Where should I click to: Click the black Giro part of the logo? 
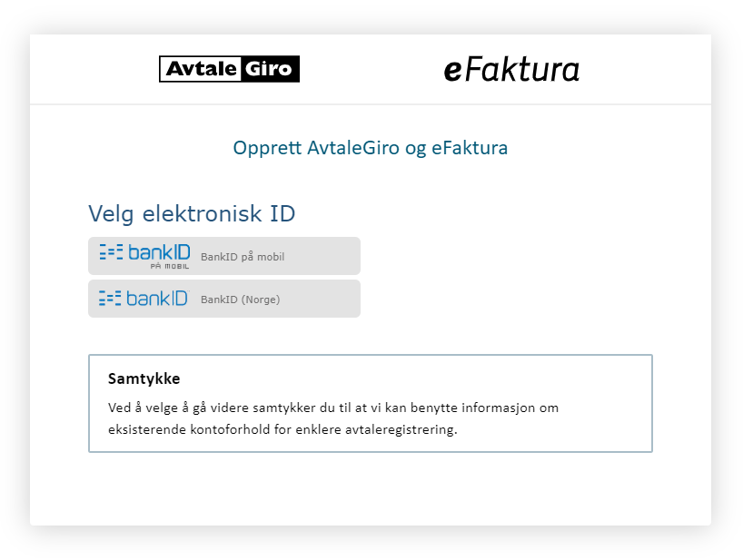[269, 69]
